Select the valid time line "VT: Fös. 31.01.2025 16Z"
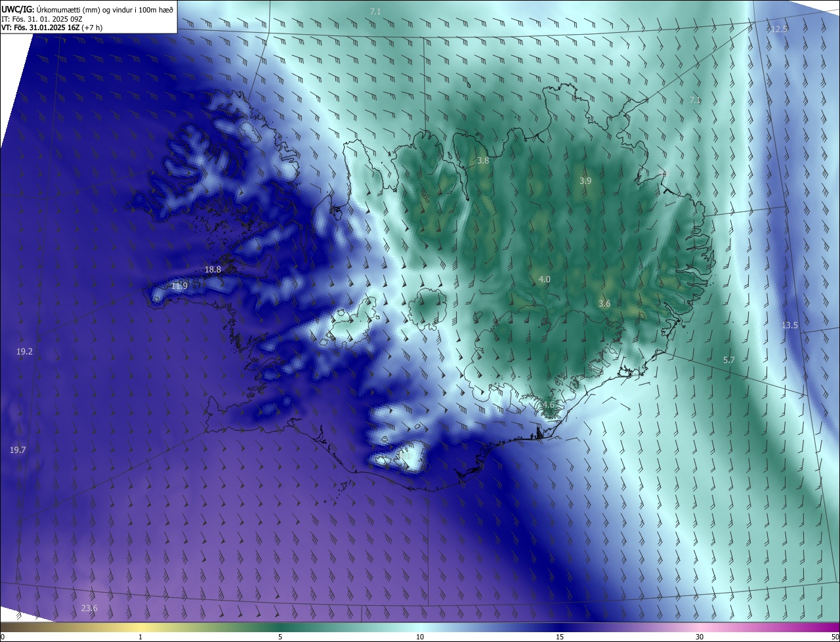The image size is (840, 642). point(40,28)
